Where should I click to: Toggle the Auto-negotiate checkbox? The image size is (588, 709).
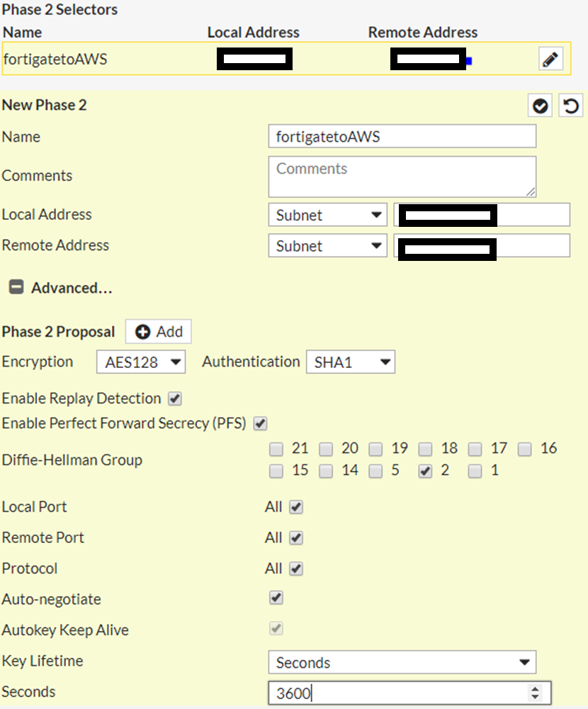pos(276,598)
